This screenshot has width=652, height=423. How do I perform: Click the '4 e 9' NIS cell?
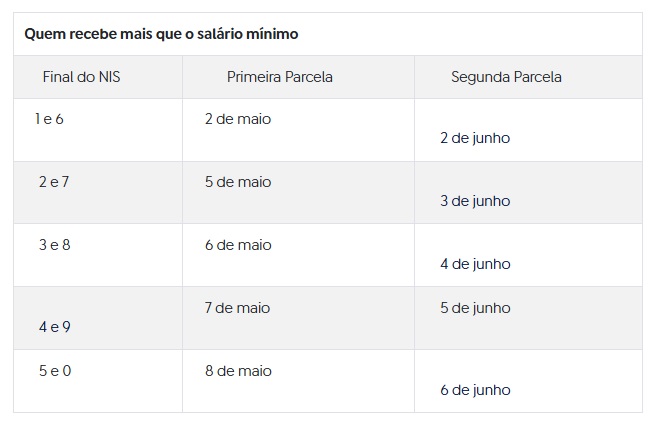click(54, 327)
